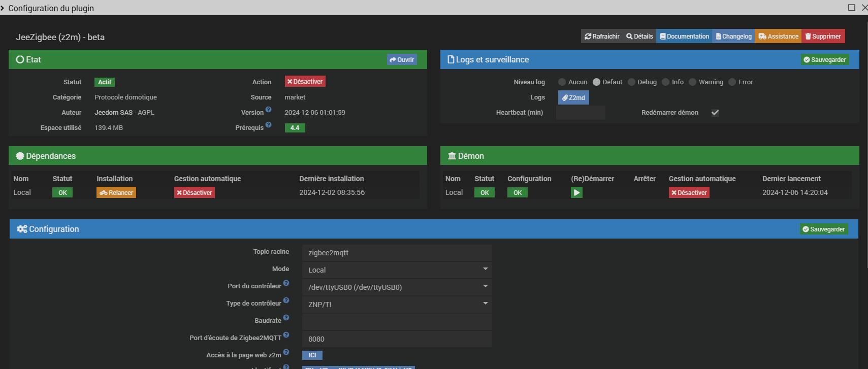Viewport: 868px width, 369px height.
Task: Select the Debug log level
Action: click(631, 82)
